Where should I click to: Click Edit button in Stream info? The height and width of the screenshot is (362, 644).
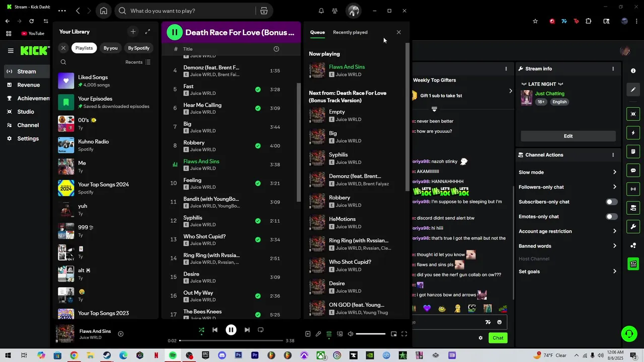pyautogui.click(x=568, y=136)
